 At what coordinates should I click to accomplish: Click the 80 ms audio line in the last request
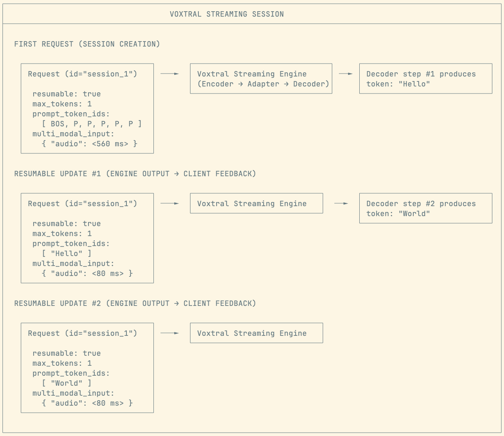(x=87, y=403)
